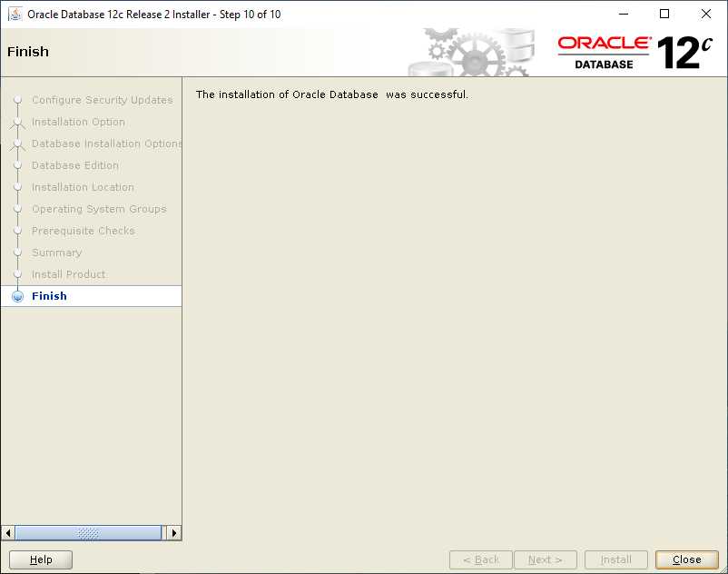Click the installation successful message text
This screenshot has height=574, width=728.
[x=332, y=94]
